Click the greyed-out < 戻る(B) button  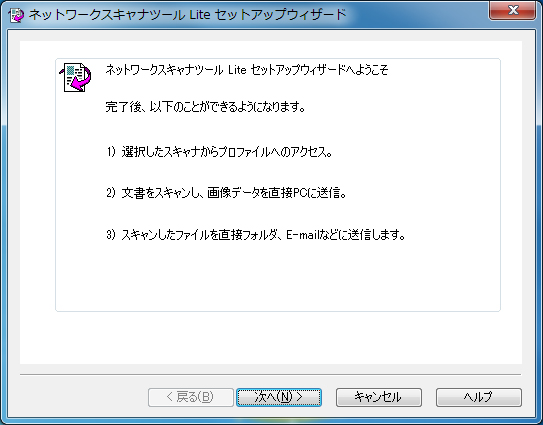point(190,397)
